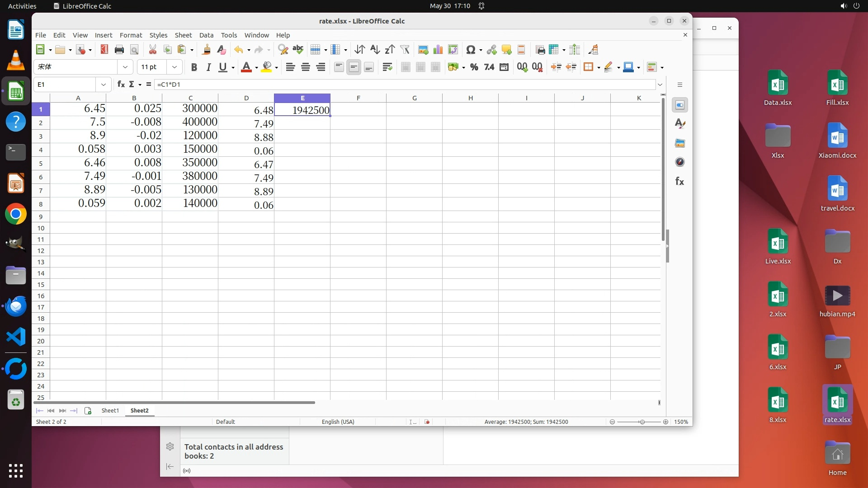Toggle Wrap Text for the cell
The width and height of the screenshot is (868, 488).
point(387,67)
